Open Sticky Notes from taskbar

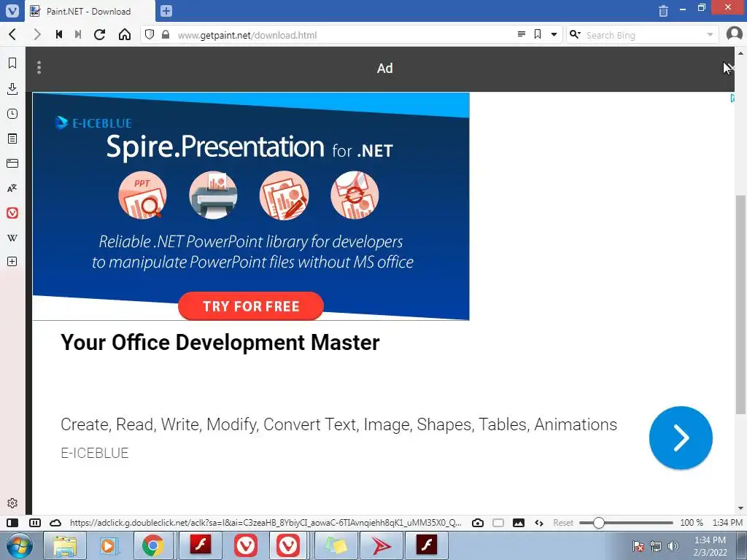336,545
